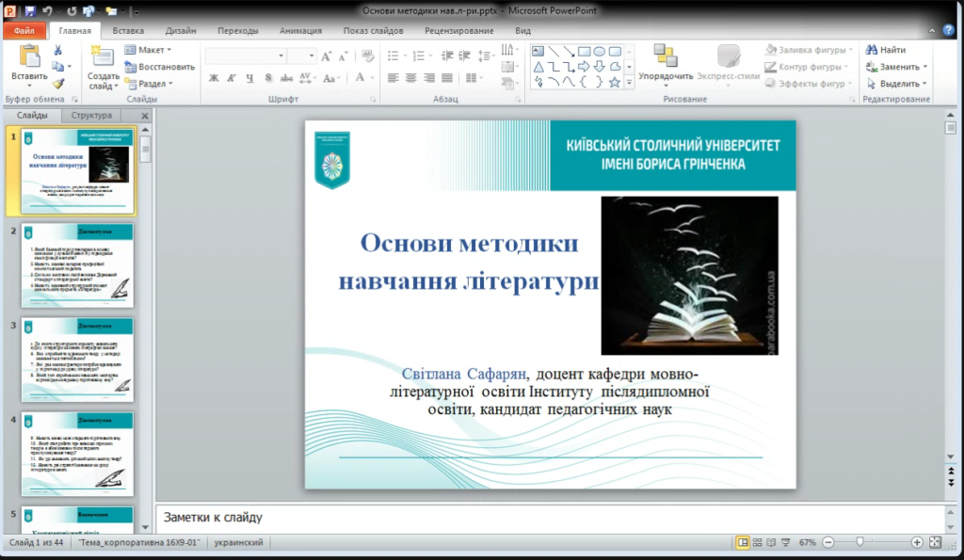
Task: Click the Найти find button
Action: (x=886, y=50)
